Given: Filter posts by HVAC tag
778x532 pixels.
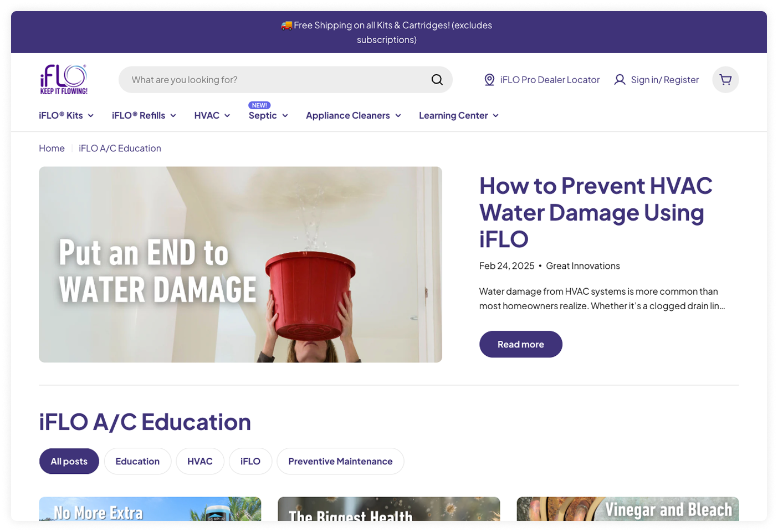Looking at the screenshot, I should (200, 461).
